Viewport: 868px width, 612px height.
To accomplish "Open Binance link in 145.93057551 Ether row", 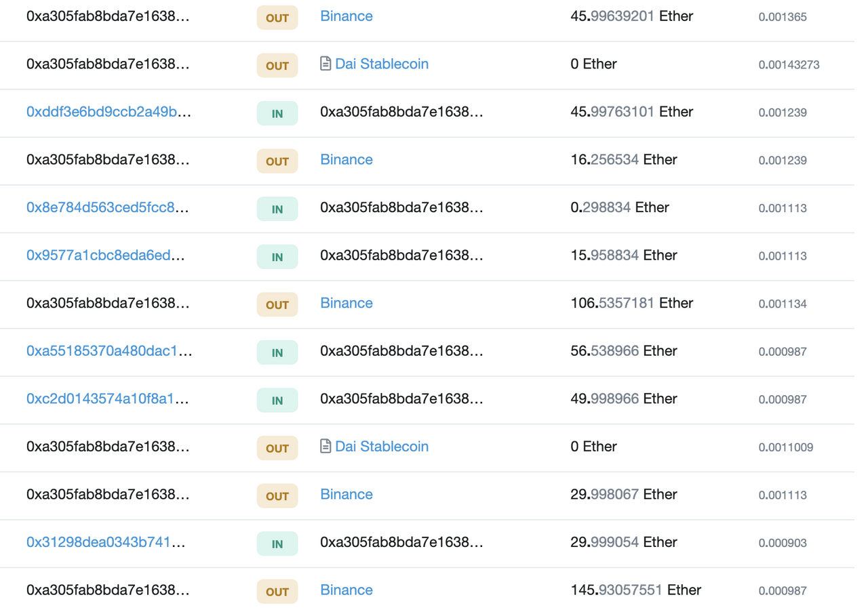I will [x=347, y=590].
